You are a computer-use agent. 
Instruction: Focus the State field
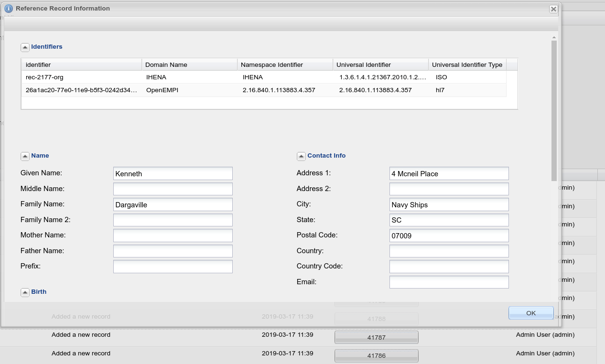coord(449,220)
